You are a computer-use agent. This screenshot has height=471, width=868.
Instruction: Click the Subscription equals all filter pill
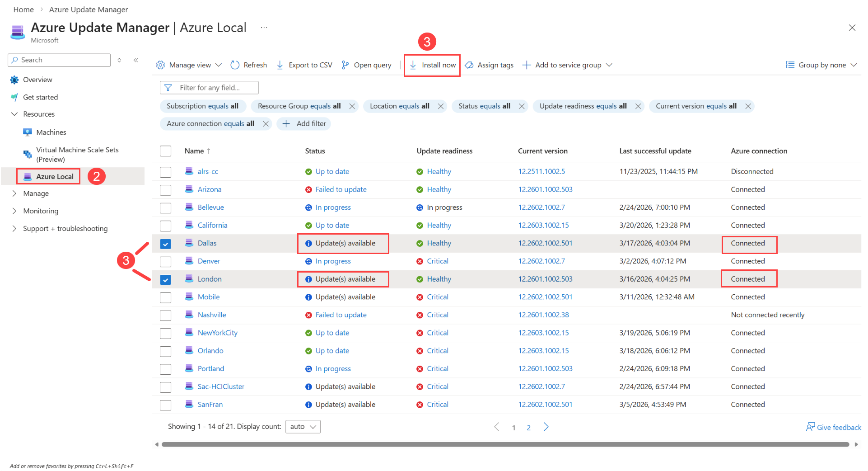tap(202, 106)
